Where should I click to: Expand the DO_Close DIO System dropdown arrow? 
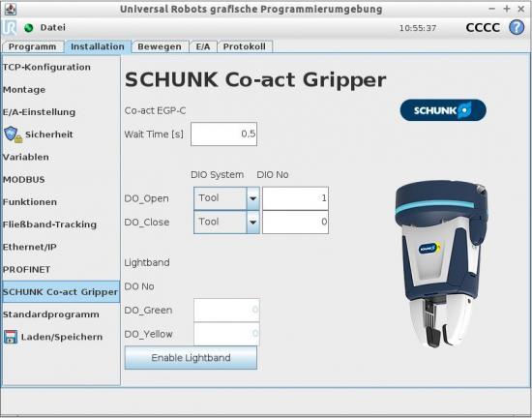pyautogui.click(x=253, y=222)
